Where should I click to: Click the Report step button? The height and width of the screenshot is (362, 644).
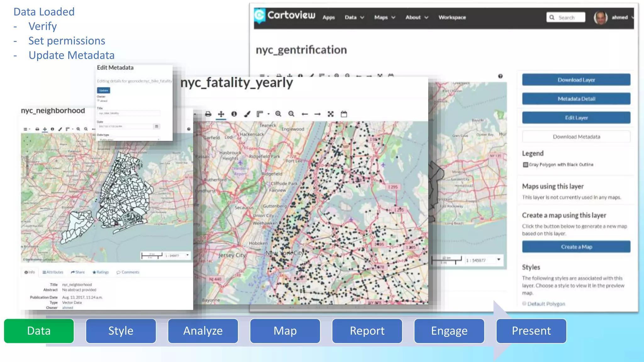367,331
